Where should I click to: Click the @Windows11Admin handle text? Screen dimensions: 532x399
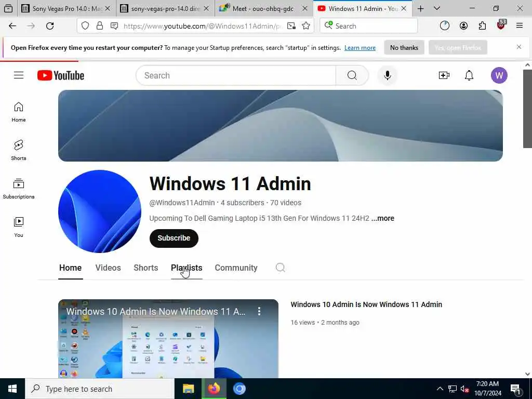[x=182, y=203]
